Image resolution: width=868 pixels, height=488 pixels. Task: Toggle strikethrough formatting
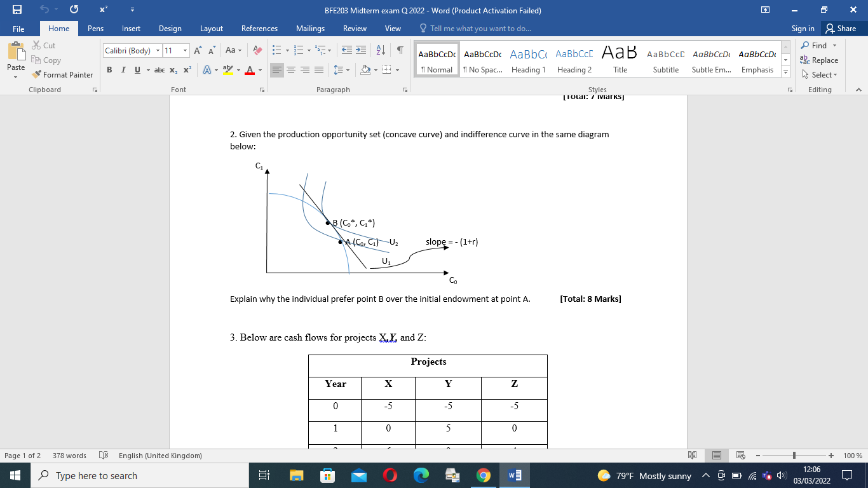(x=159, y=70)
